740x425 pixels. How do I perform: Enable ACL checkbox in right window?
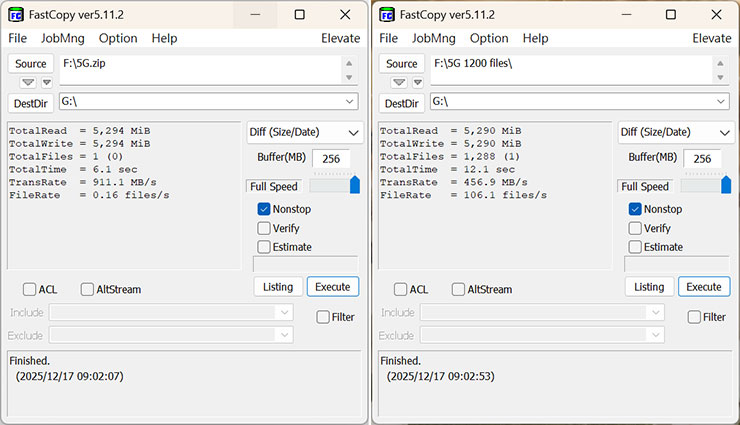400,289
